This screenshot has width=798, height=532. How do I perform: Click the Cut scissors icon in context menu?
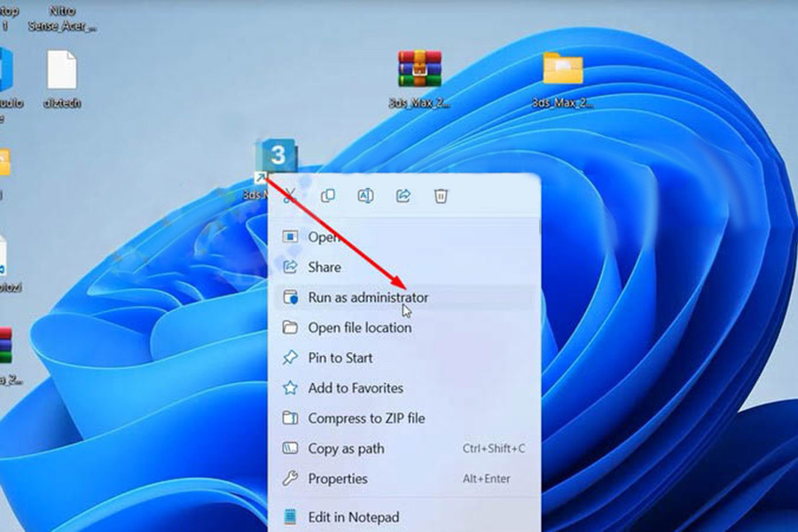[289, 196]
